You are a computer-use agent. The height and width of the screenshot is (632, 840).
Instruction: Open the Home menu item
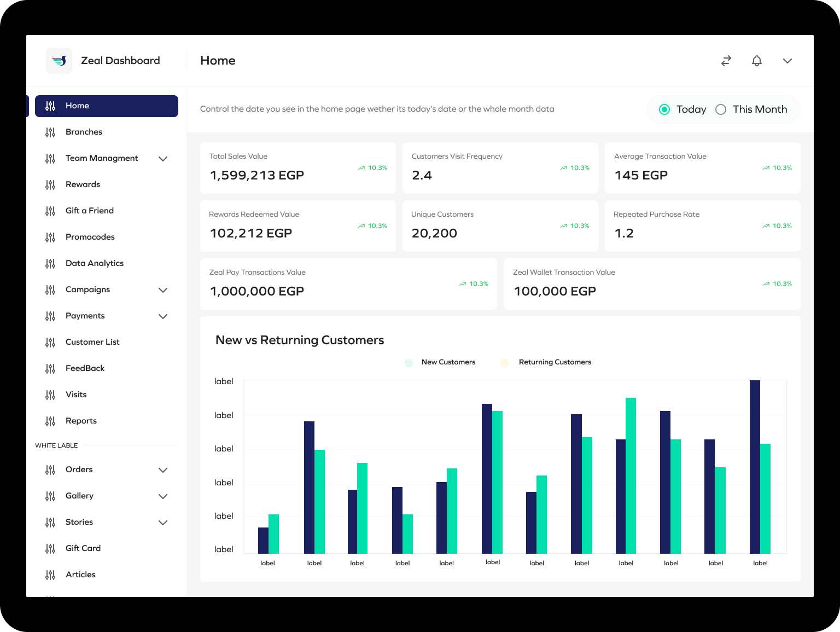107,106
